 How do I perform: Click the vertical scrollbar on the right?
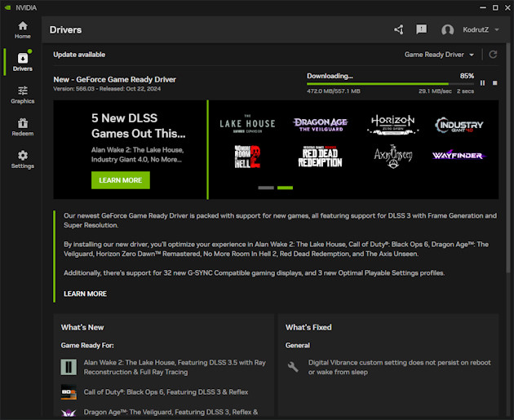tap(507, 157)
